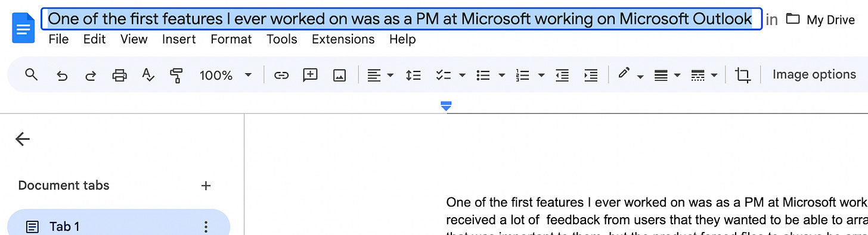Open Tab 1 options three-dot menu
868x235 pixels.
[206, 227]
